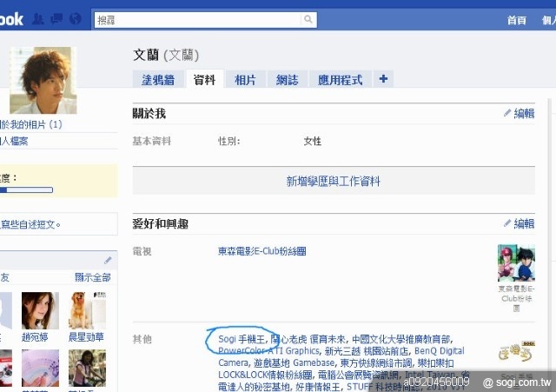
Task: Click the plus icon to add a tab
Action: [x=383, y=79]
